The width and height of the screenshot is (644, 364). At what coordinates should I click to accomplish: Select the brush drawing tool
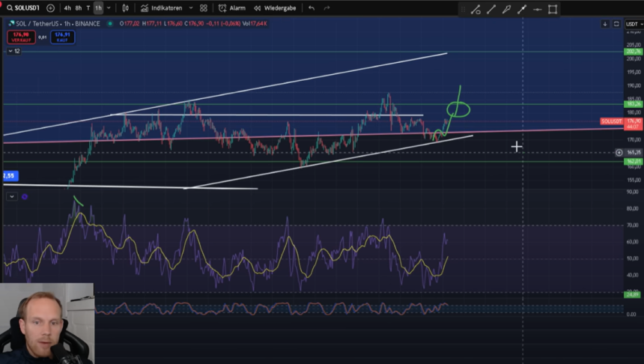tap(506, 10)
